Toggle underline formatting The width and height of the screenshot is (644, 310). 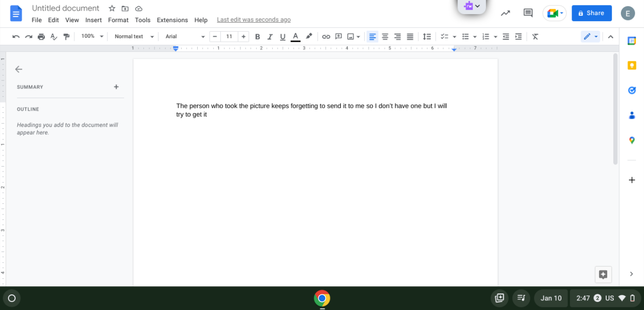283,37
